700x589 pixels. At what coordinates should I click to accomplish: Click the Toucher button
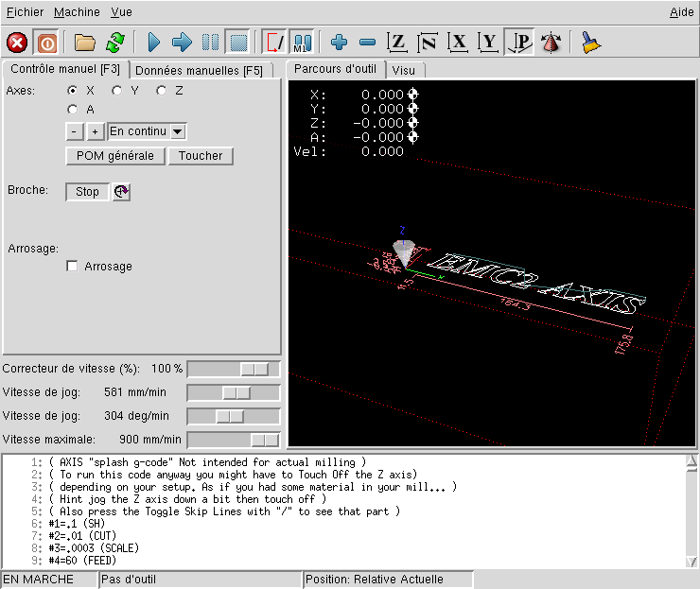pyautogui.click(x=201, y=156)
